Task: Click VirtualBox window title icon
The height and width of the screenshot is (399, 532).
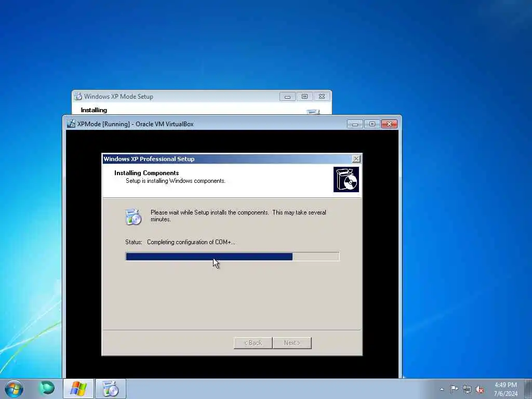Action: [71, 124]
